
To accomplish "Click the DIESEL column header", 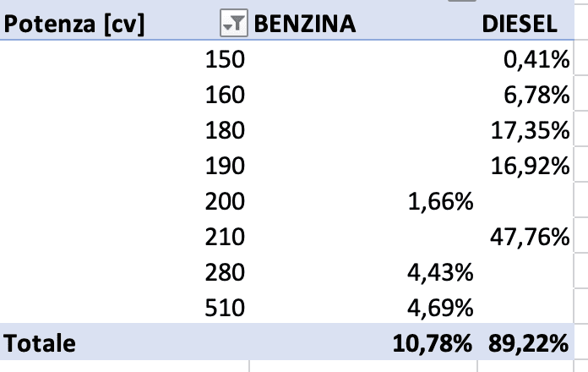I will coord(519,25).
